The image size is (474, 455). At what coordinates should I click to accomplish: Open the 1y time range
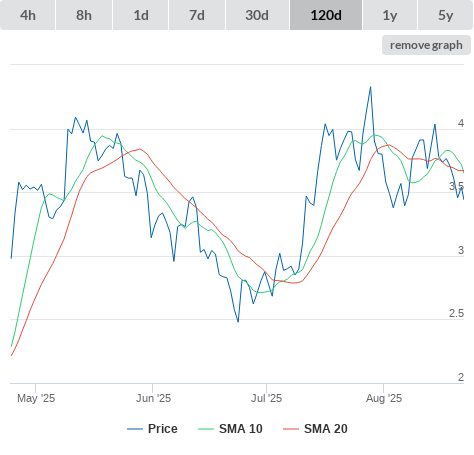click(390, 15)
